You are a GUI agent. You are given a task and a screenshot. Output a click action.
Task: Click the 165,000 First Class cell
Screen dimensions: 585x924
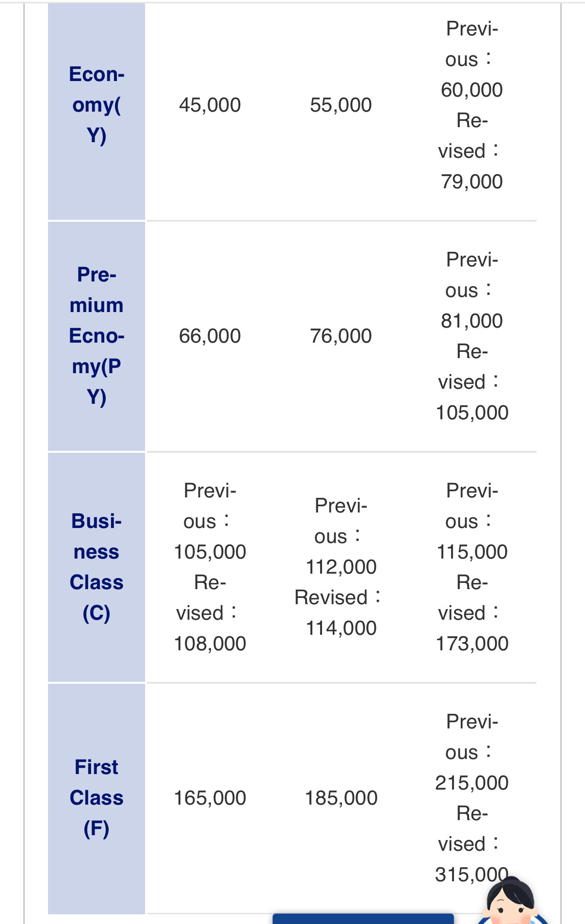pyautogui.click(x=210, y=798)
